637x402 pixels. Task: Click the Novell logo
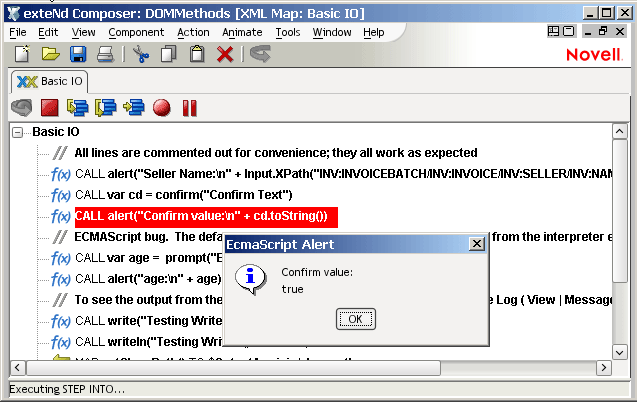click(594, 54)
